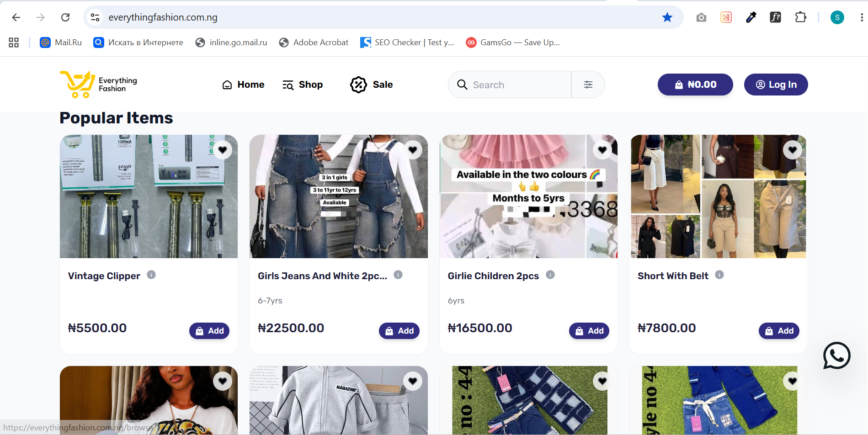Open search filter options slider button
The image size is (868, 435).
(x=588, y=85)
